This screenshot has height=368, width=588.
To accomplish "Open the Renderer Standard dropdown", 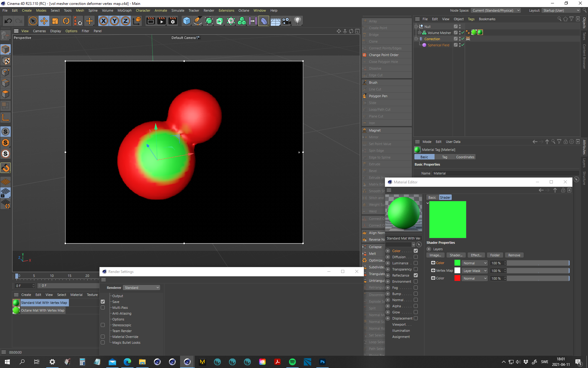I will click(142, 288).
